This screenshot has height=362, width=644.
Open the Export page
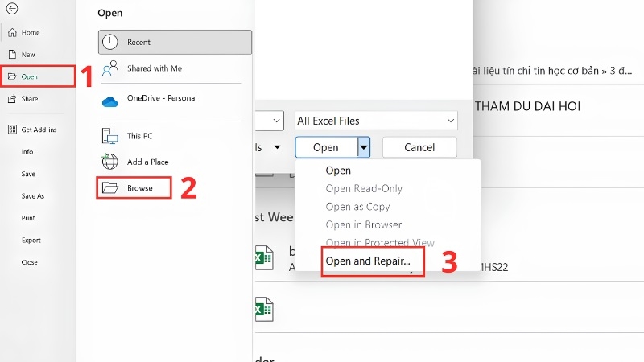point(31,241)
